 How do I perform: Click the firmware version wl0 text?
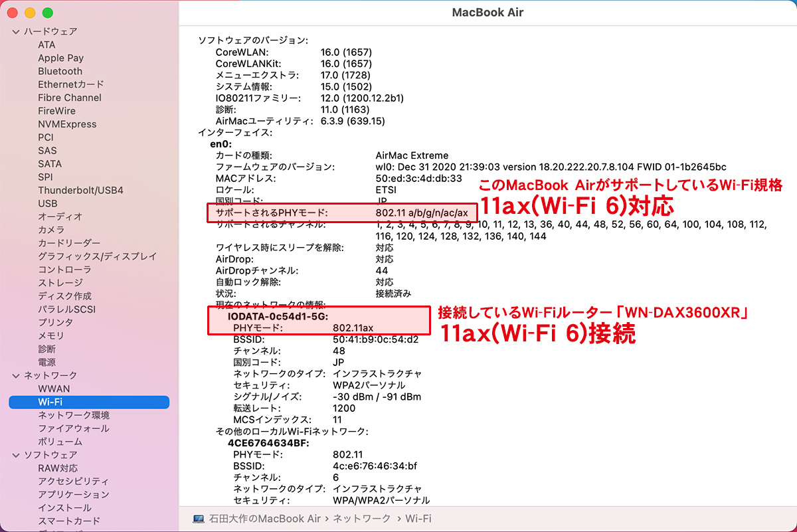(551, 167)
